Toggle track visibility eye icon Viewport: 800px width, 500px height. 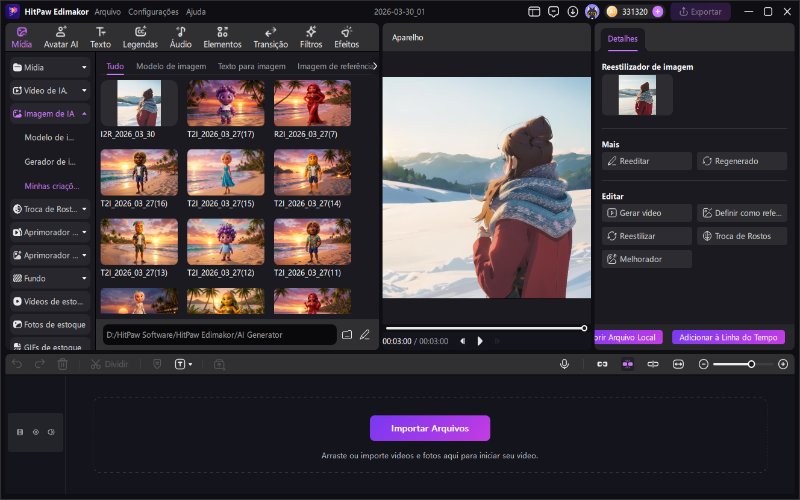(36, 432)
